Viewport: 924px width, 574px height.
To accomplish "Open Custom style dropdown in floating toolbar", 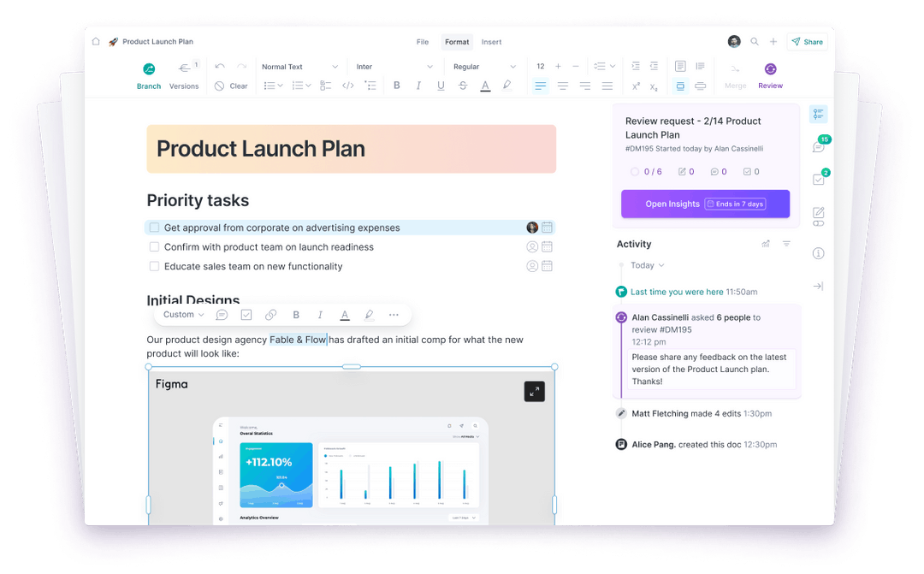I will tap(183, 315).
